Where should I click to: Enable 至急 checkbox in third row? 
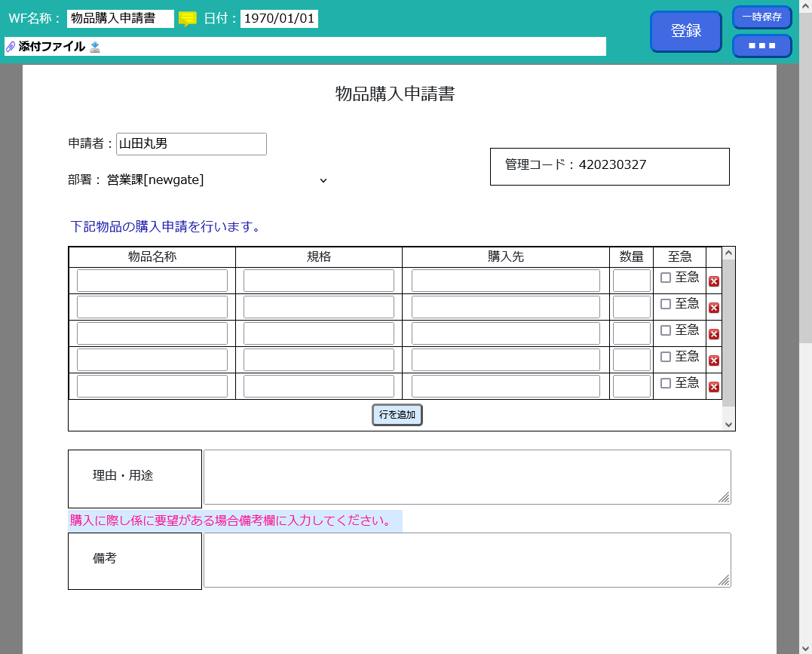click(x=666, y=330)
